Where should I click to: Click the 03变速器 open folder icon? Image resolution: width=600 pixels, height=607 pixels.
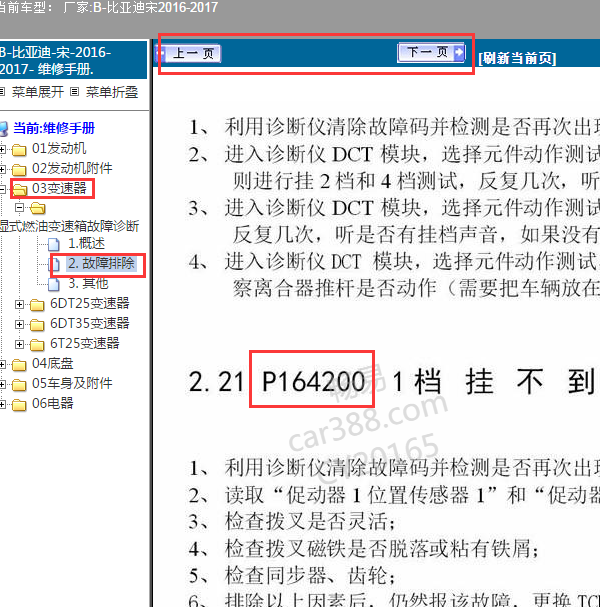pos(20,190)
